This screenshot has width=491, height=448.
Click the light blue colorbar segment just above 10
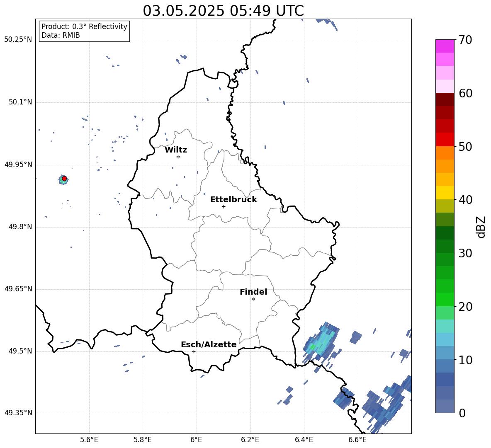pos(445,353)
